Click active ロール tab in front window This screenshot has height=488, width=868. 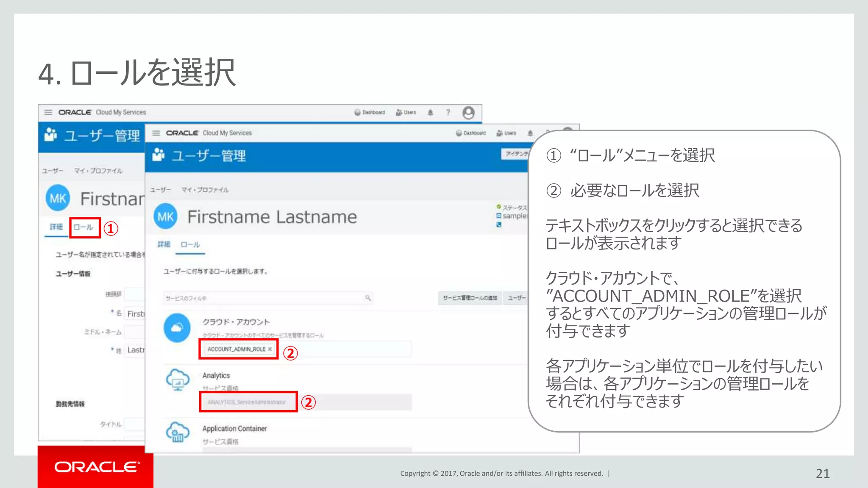coord(190,244)
